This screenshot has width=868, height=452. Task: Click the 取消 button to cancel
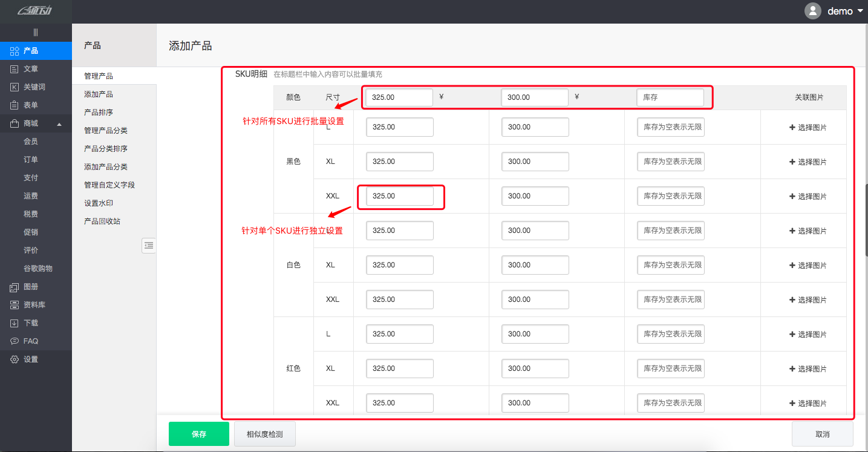822,434
